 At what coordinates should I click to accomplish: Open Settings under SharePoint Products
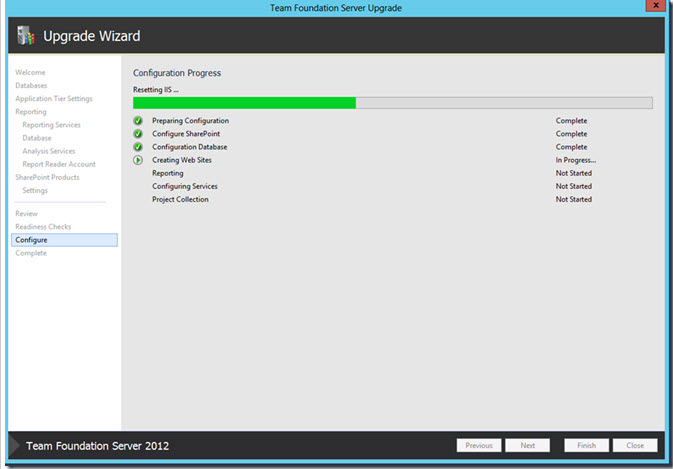tap(35, 191)
